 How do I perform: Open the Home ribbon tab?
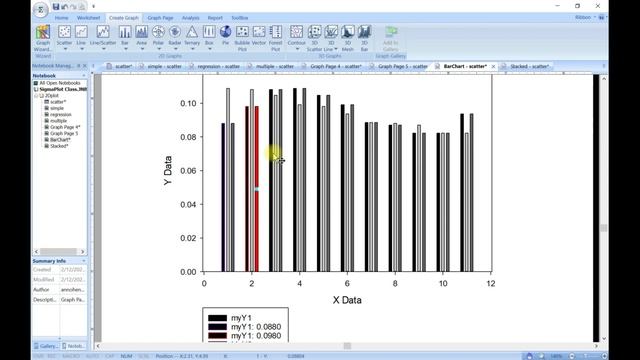[x=61, y=18]
